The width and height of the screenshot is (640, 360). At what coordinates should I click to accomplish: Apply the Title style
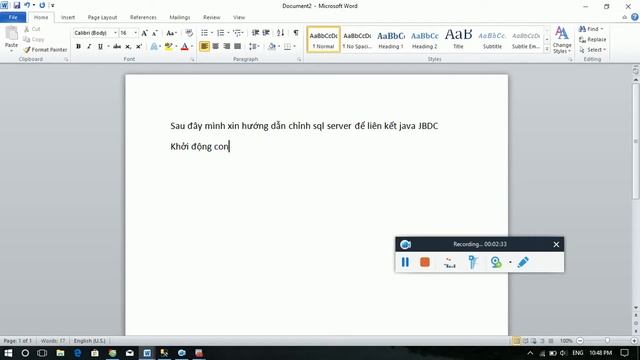[x=458, y=40]
